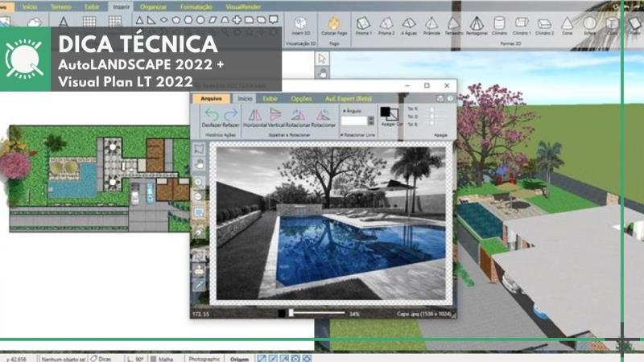The width and height of the screenshot is (644, 362).
Task: Click the angle value stepper arrows
Action: click(x=371, y=120)
